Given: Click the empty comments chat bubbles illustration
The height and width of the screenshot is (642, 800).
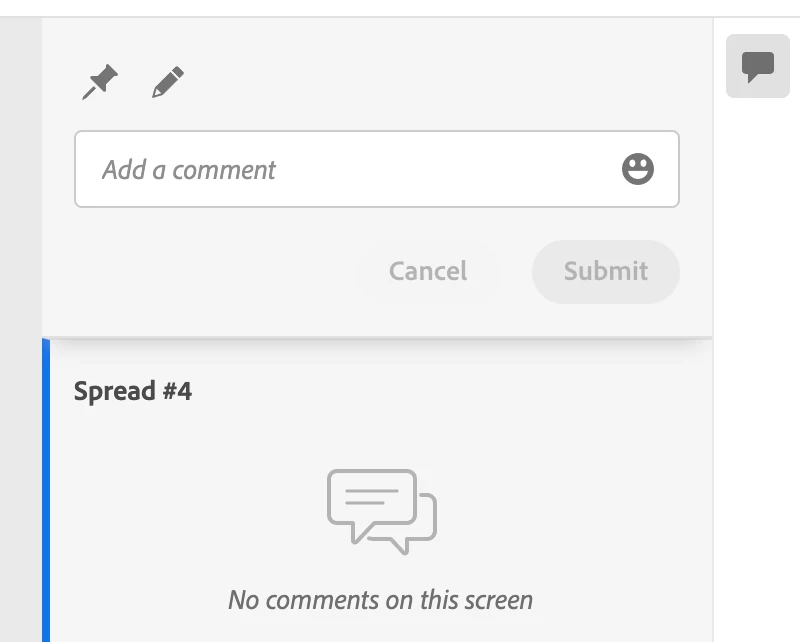Looking at the screenshot, I should coord(382,511).
